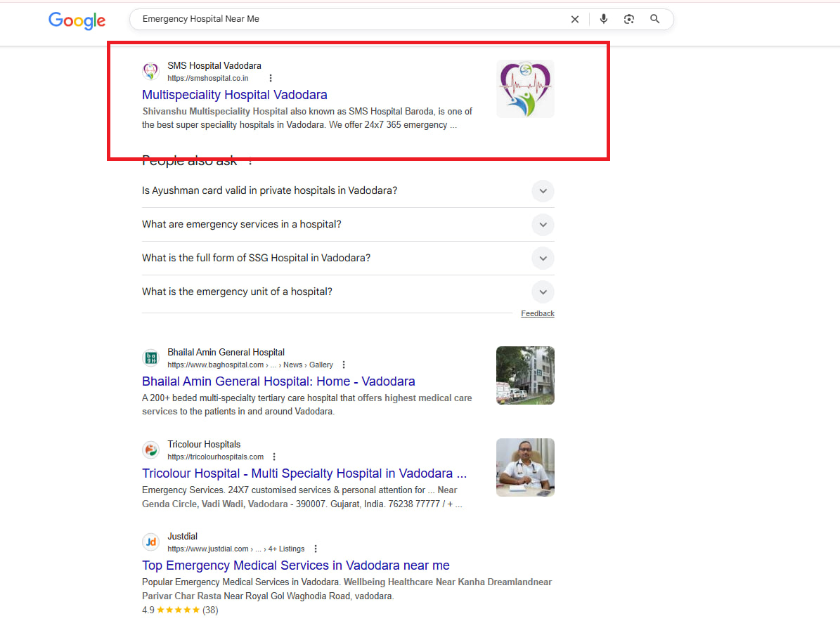The height and width of the screenshot is (628, 840).
Task: Click justdial.com 4+ Listings breadcrumb
Action: [235, 549]
